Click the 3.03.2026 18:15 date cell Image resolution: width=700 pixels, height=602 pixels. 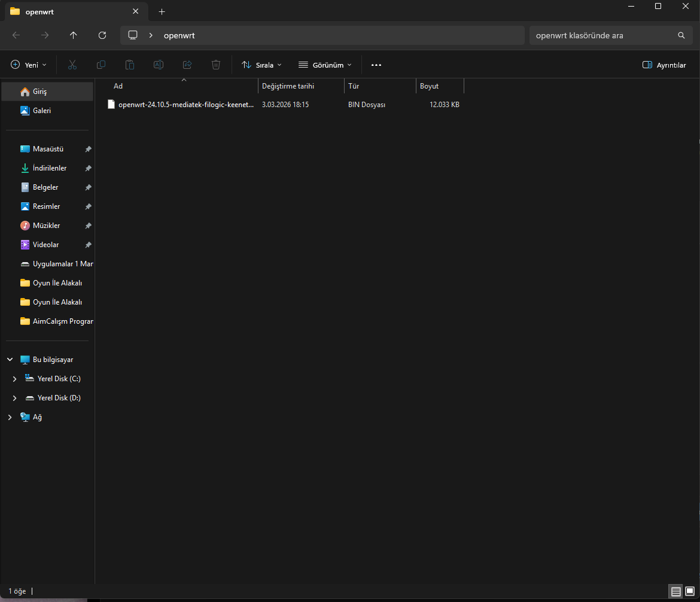pos(285,105)
